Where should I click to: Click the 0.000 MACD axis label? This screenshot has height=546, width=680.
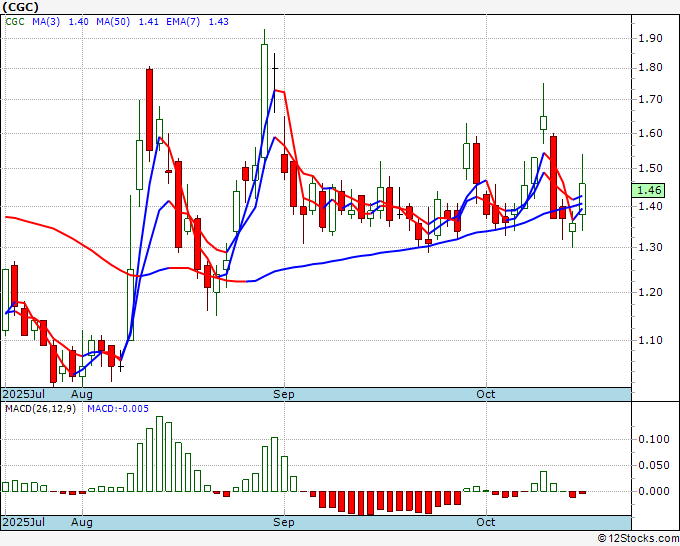(x=654, y=491)
